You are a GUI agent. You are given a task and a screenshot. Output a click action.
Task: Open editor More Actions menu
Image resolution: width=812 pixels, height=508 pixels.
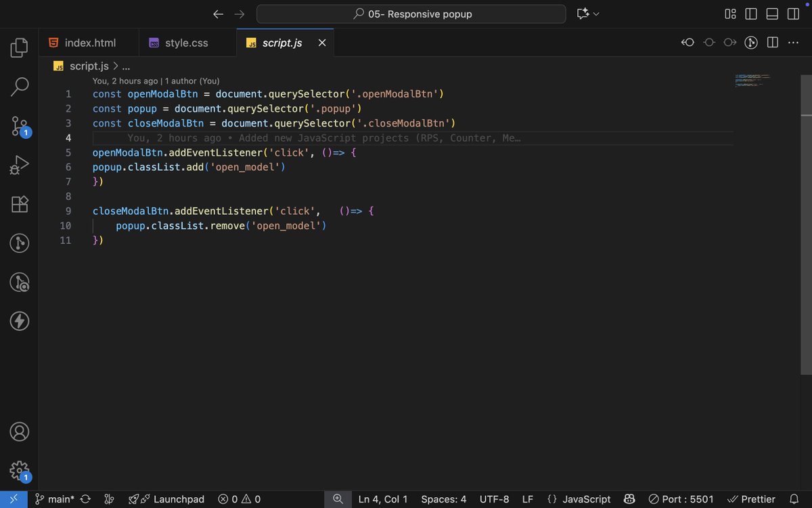coord(793,43)
